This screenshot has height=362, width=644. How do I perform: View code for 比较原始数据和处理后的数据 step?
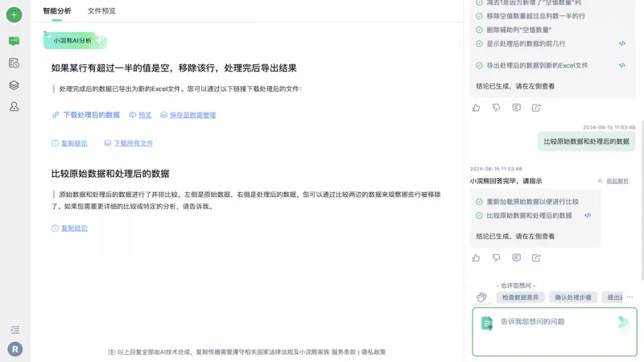588,216
